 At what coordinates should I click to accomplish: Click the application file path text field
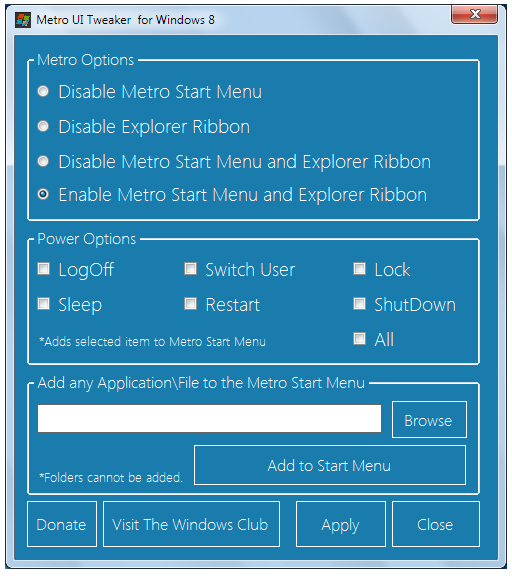coord(209,419)
